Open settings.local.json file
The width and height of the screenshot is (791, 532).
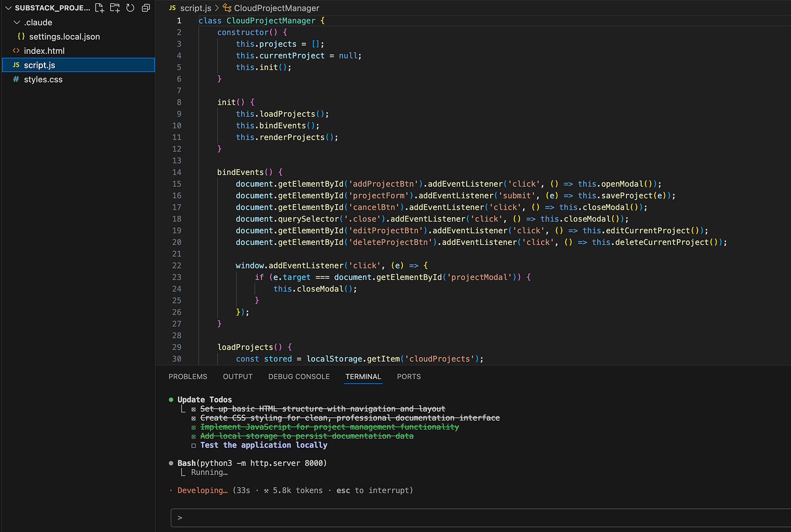pos(65,36)
